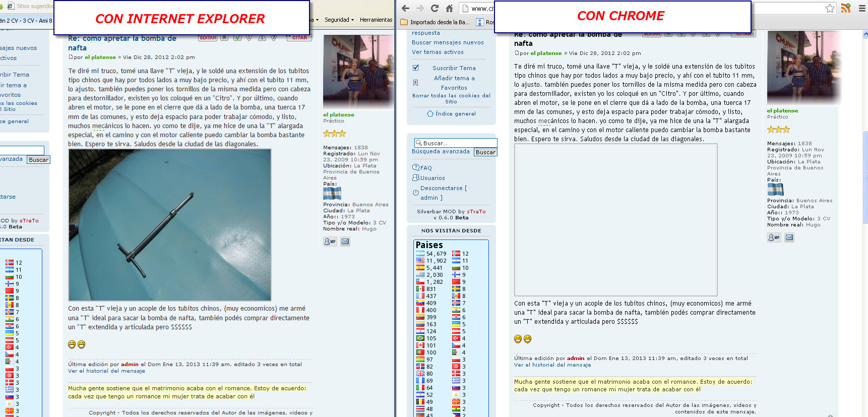
Task: Click el platense's avatar photo in Chrome
Action: 804,68
